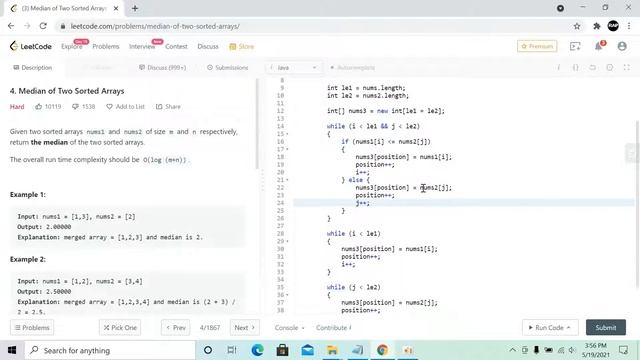This screenshot has width=640, height=360.
Task: Click the editor info icon
Action: point(558,67)
